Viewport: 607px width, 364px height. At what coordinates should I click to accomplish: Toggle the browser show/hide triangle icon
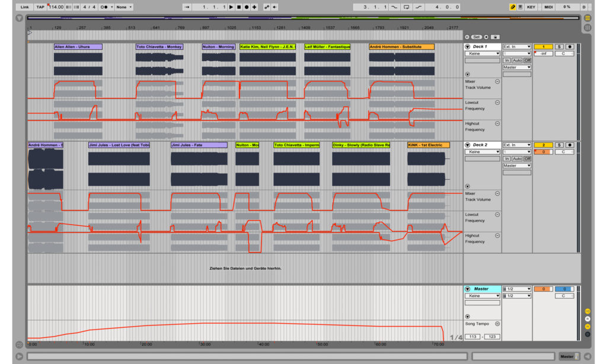(x=20, y=18)
